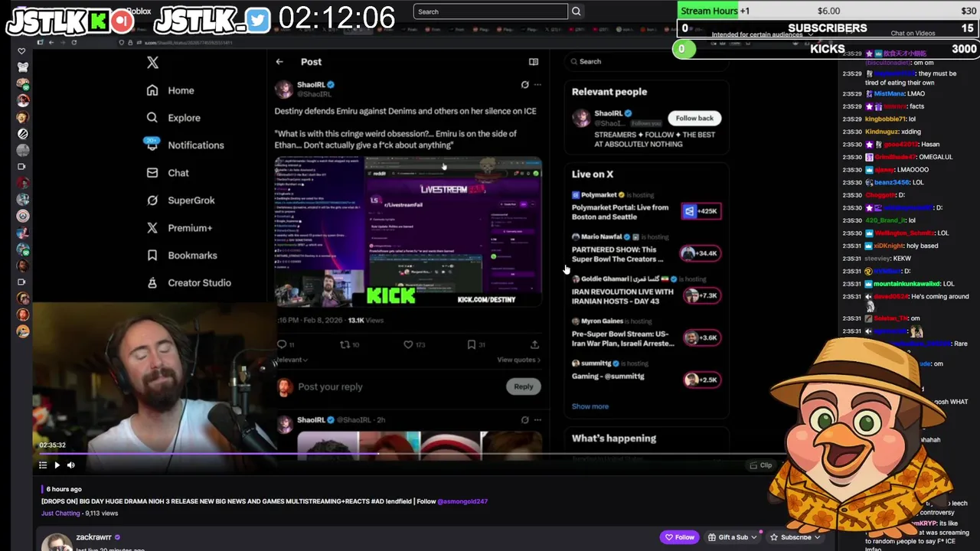The height and width of the screenshot is (551, 980).
Task: Select Home in X navigation menu
Action: [181, 90]
